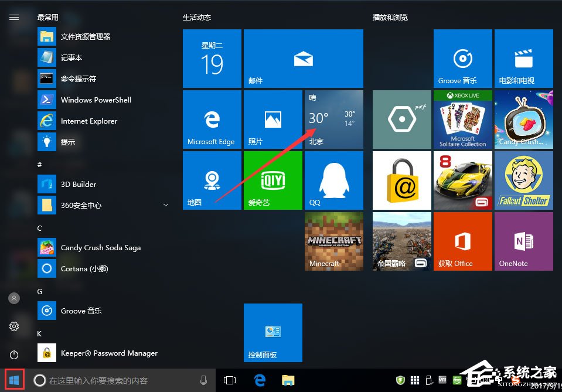Click the 获取 Office tile
The width and height of the screenshot is (562, 392).
point(462,241)
